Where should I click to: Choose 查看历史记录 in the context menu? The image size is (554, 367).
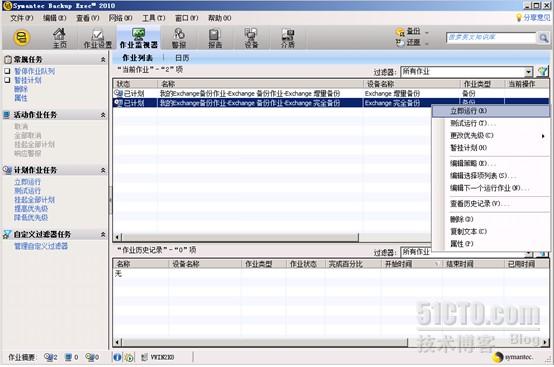pyautogui.click(x=490, y=203)
